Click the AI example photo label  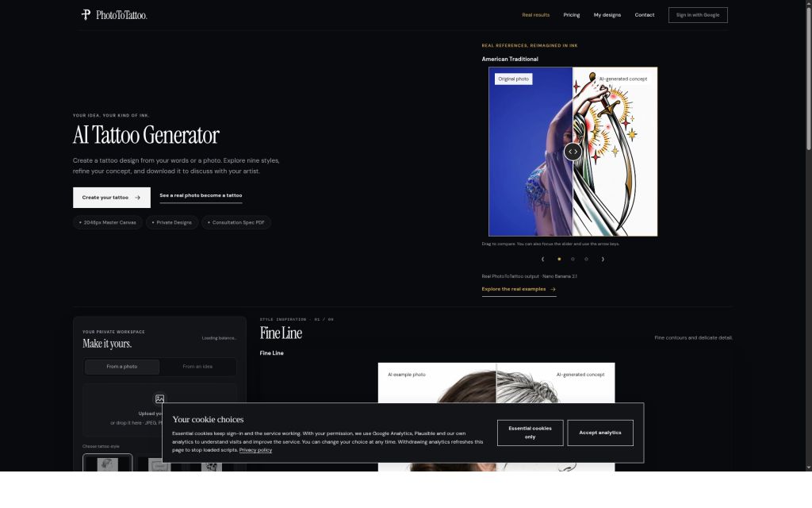tap(407, 375)
